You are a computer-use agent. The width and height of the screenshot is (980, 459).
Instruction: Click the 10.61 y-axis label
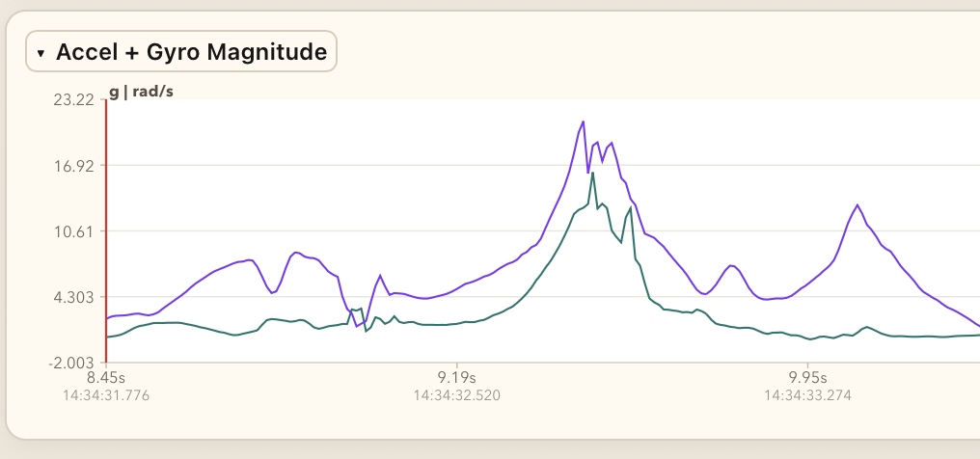coord(73,231)
